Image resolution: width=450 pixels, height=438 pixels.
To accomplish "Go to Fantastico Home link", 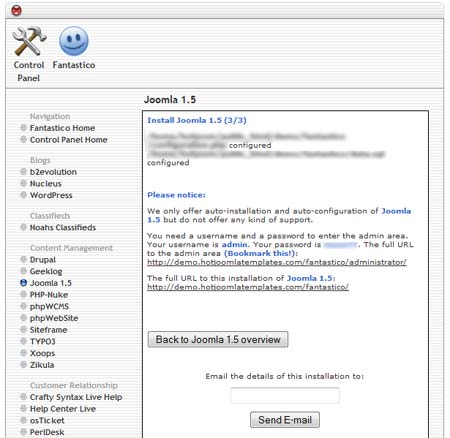I will [x=62, y=128].
